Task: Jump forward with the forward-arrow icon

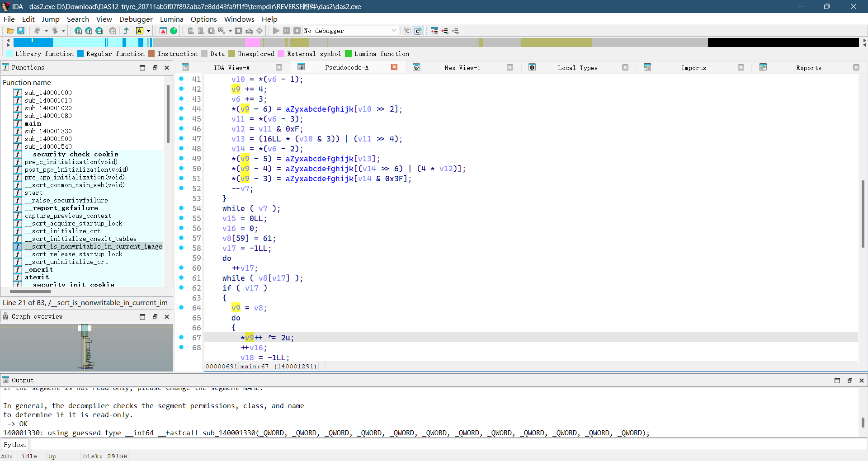Action: click(55, 31)
